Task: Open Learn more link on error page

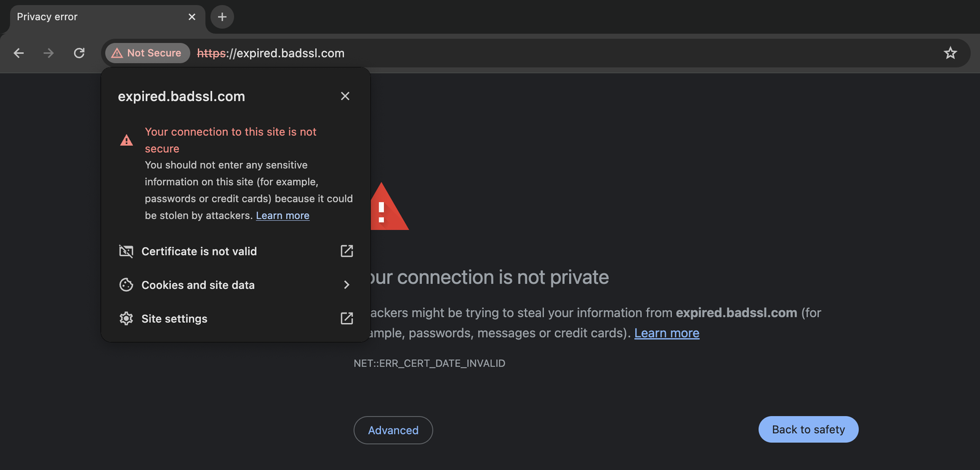Action: [x=666, y=333]
